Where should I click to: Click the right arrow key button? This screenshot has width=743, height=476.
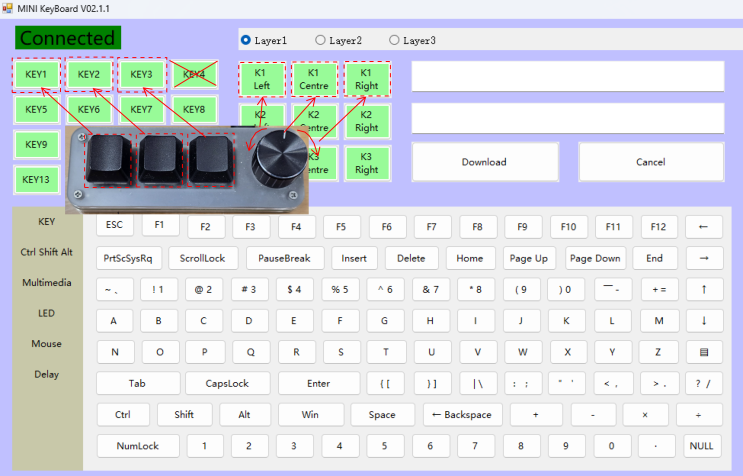[x=704, y=258]
